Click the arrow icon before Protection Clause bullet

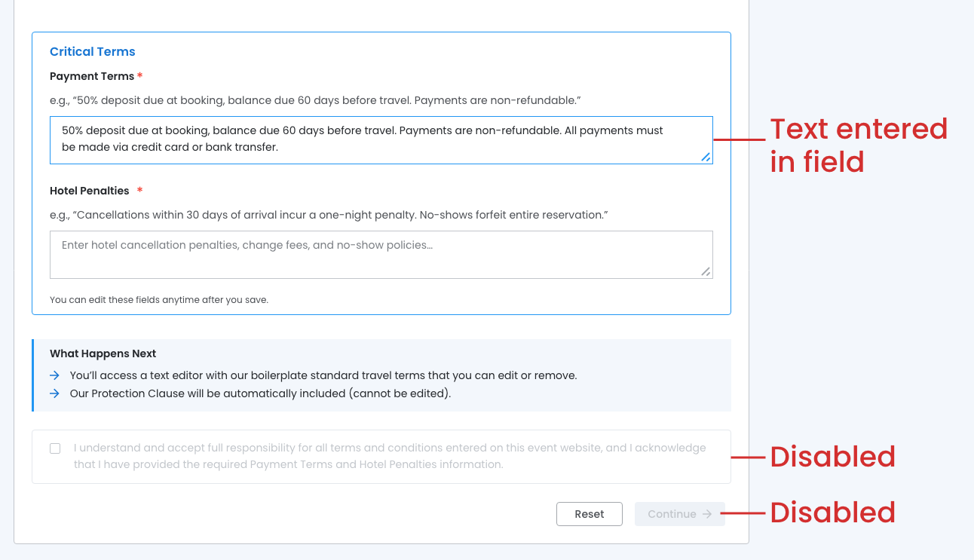coord(54,393)
